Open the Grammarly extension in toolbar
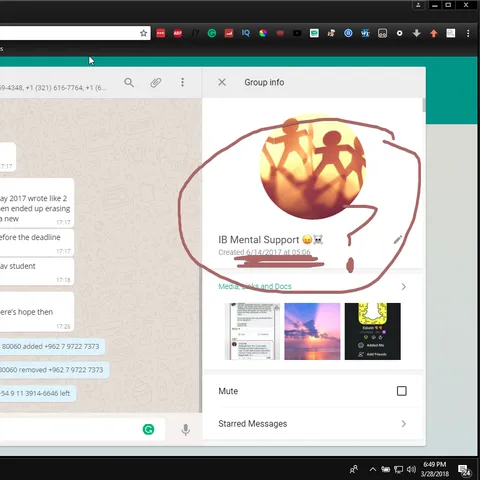Image resolution: width=480 pixels, height=480 pixels. tap(212, 33)
